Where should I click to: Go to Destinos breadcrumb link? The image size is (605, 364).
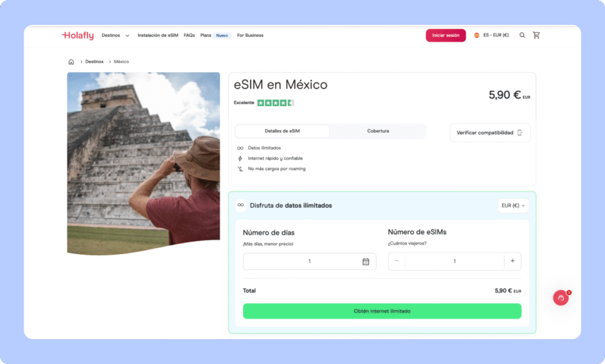95,62
